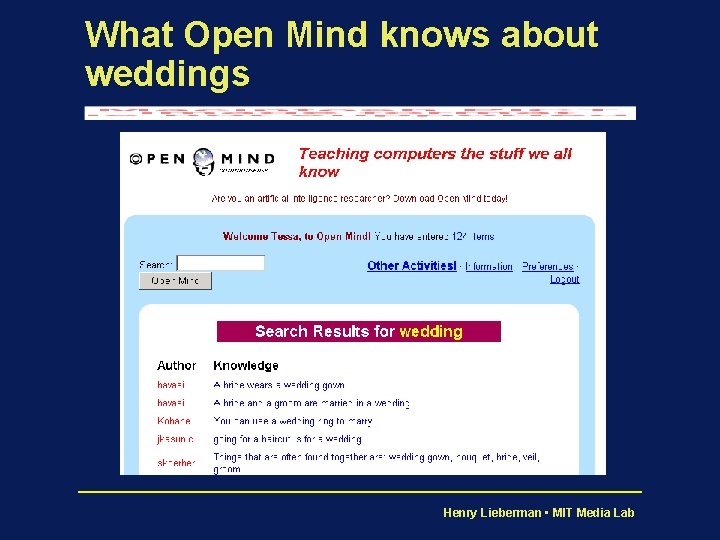This screenshot has width=720, height=540.
Task: Open 'going for a haircut is for a wedding'
Action: pyautogui.click(x=287, y=439)
